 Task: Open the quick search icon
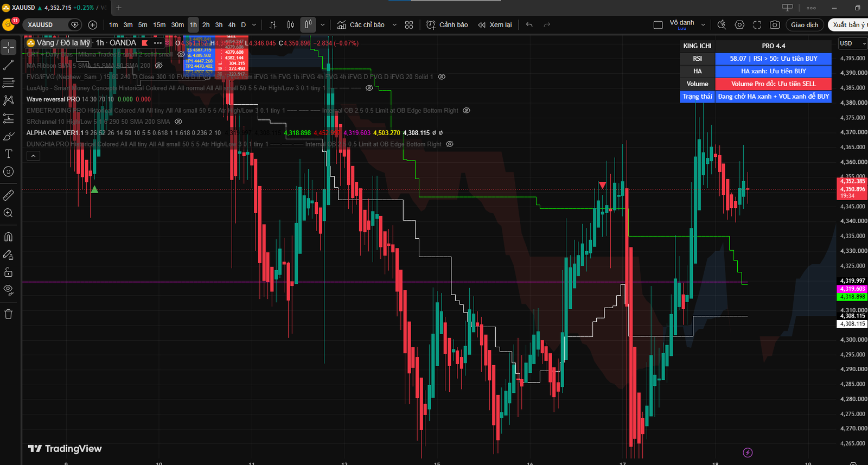tap(722, 25)
